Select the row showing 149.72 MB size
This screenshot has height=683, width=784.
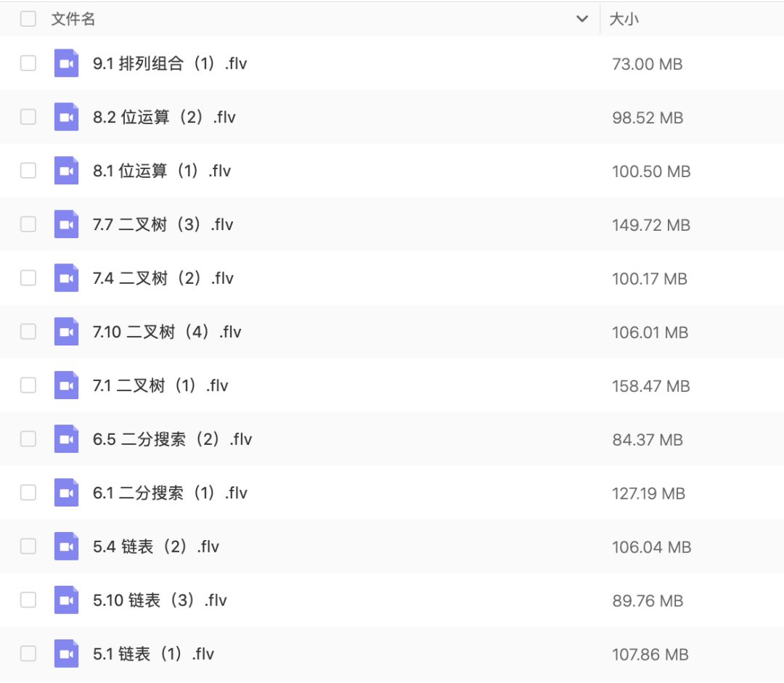(392, 224)
